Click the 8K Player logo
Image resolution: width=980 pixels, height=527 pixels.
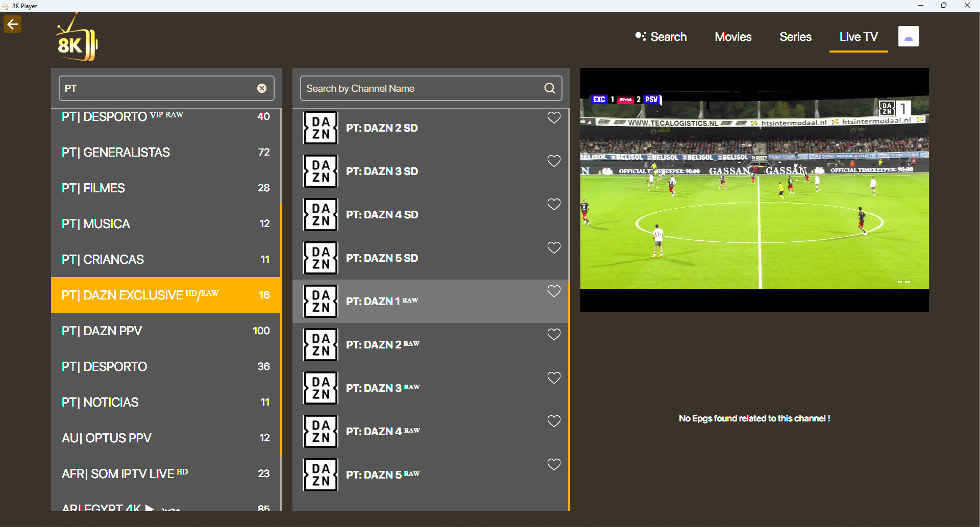pos(77,37)
